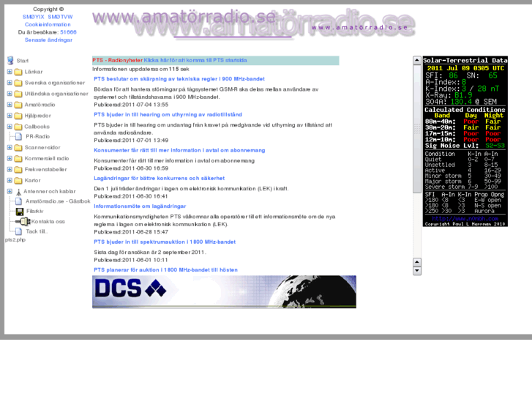Click the Svenska organisationer folder icon
Image resolution: width=532 pixels, height=399 pixels.
(x=18, y=83)
